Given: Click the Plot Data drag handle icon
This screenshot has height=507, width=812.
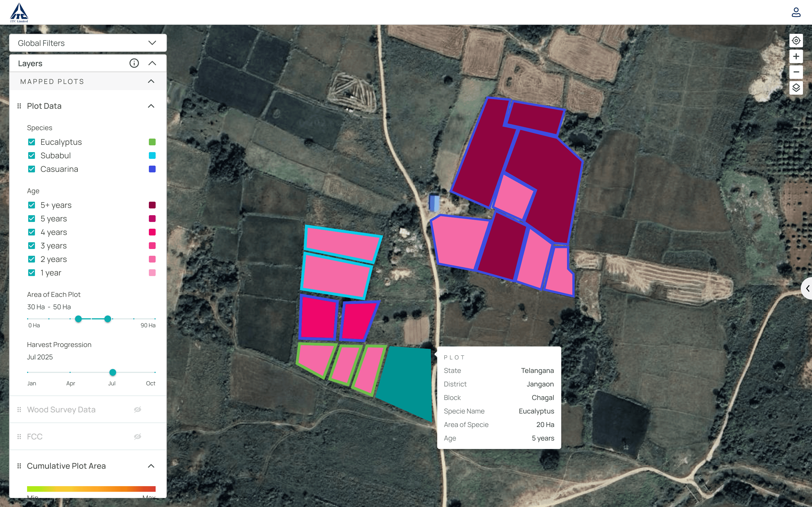Looking at the screenshot, I should 19,106.
